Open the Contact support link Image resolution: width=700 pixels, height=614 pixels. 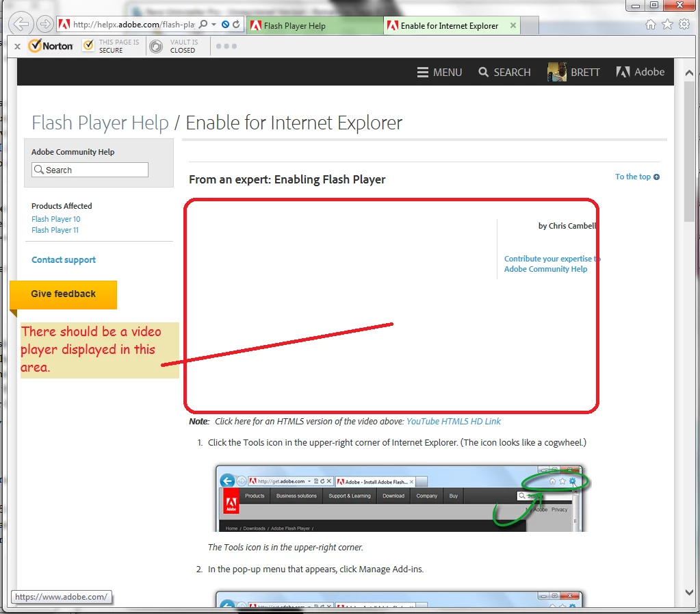click(64, 259)
